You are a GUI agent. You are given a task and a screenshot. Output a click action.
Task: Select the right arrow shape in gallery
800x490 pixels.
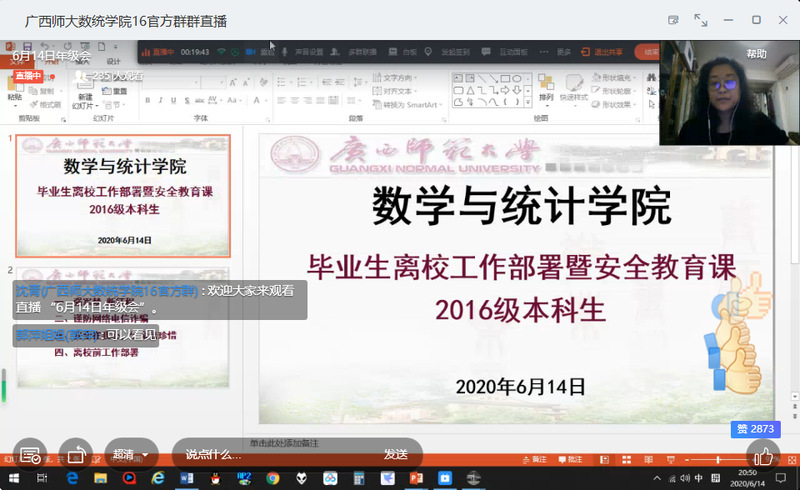[x=505, y=90]
